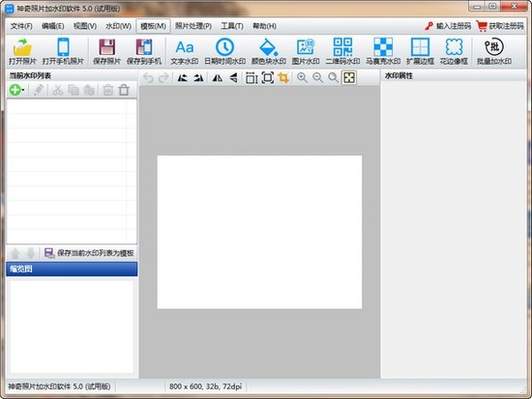Apply the mosaic watermark (马赛克水印) tool
Screen dimensions: 532x399
pyautogui.click(x=383, y=51)
